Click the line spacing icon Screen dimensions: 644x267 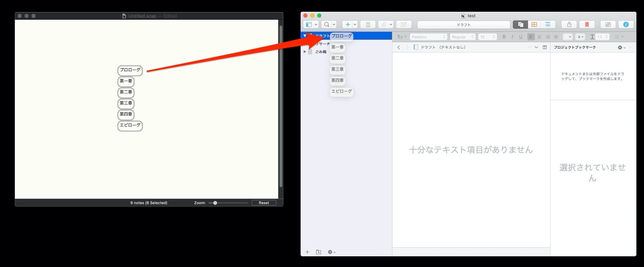pos(592,37)
